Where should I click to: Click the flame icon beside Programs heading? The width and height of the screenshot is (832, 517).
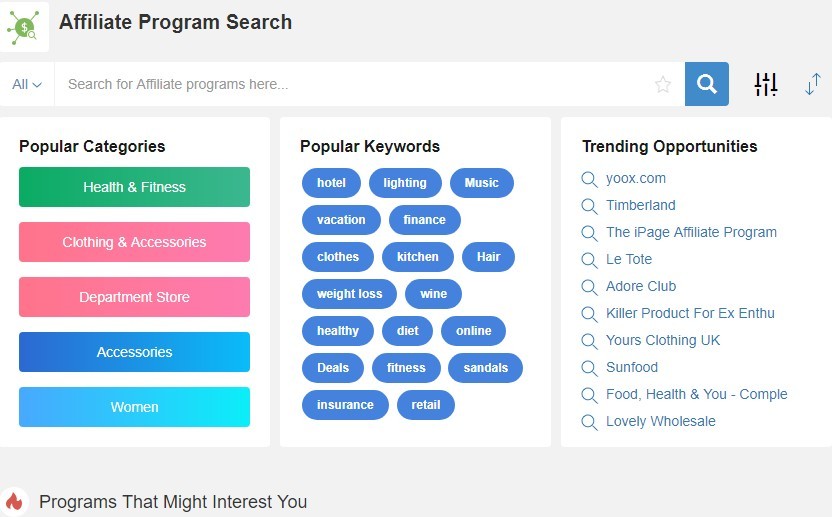coord(14,502)
